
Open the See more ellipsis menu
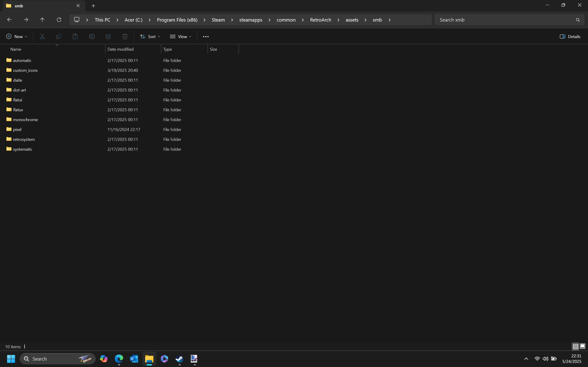(206, 37)
